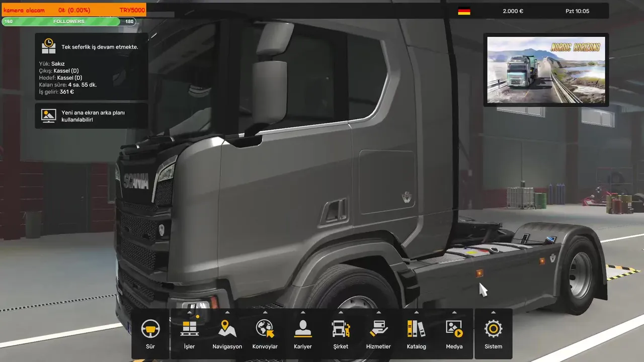Open the Hizmetler services icon
This screenshot has width=644, height=362.
click(378, 328)
